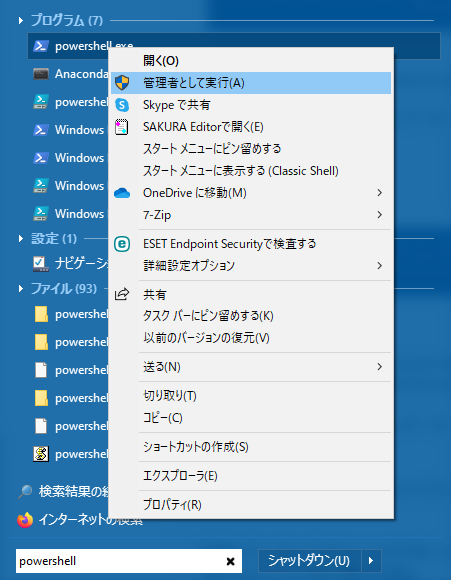
Task: Click the Firefox icon for インターネットの検索
Action: tap(25, 520)
